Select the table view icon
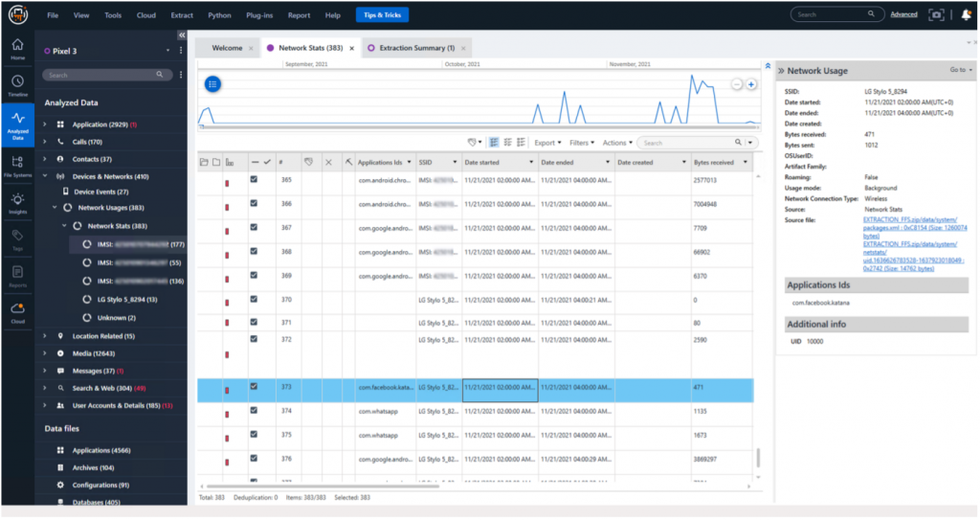 (x=494, y=143)
